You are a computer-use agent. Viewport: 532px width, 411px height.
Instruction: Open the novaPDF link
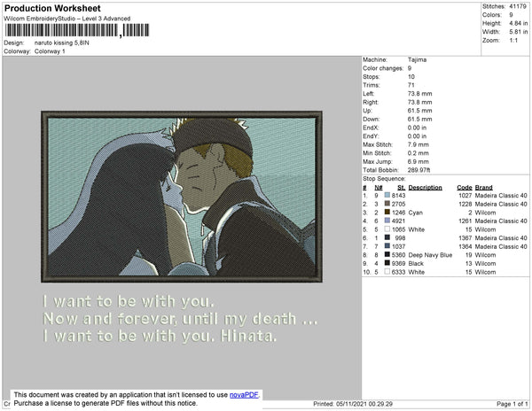(x=244, y=395)
